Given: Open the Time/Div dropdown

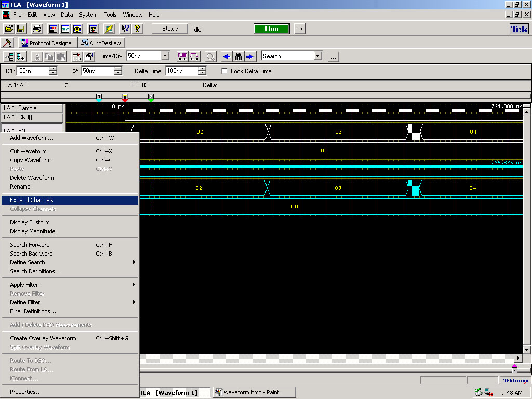Looking at the screenshot, I should (165, 56).
